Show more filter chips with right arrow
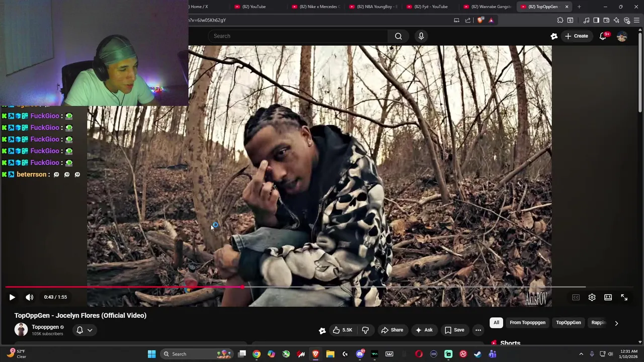 pos(616,323)
